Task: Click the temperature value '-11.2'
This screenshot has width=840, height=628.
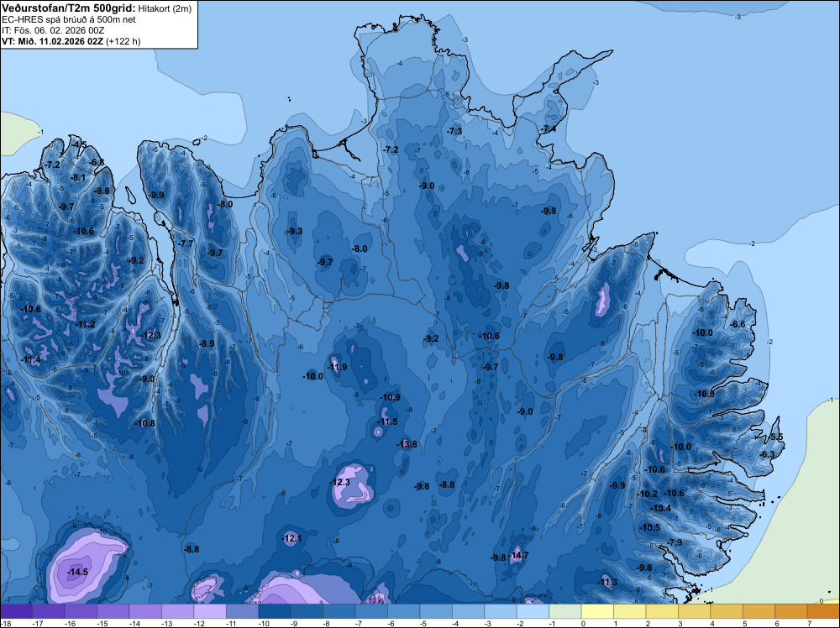Action: point(85,324)
